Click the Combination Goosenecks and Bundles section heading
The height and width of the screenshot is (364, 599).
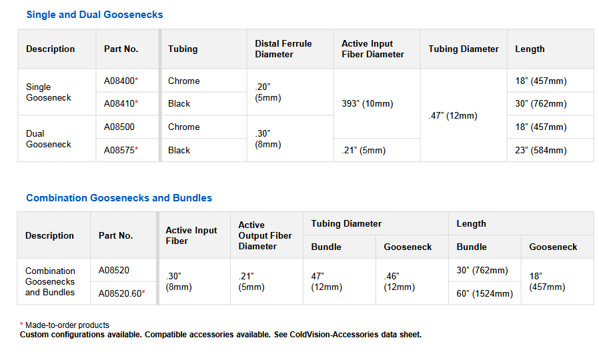tap(119, 198)
